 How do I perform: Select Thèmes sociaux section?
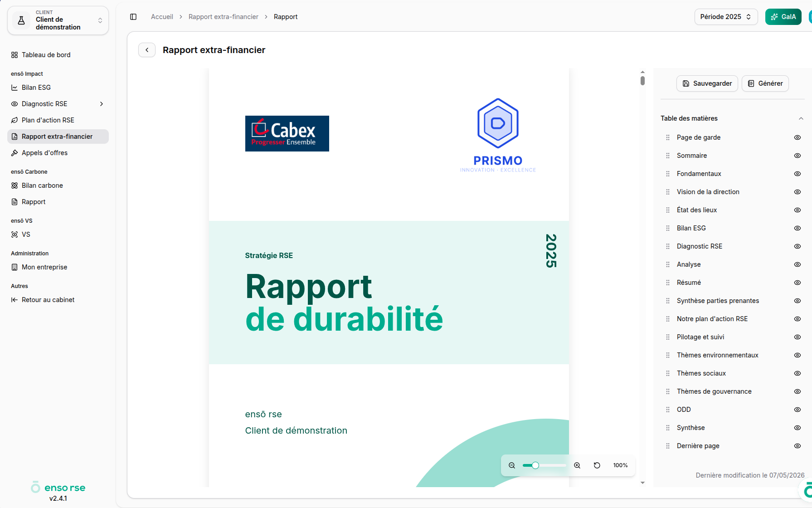(701, 373)
